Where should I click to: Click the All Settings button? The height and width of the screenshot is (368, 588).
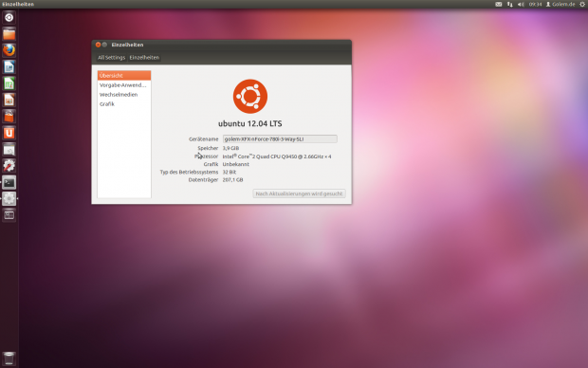click(111, 58)
